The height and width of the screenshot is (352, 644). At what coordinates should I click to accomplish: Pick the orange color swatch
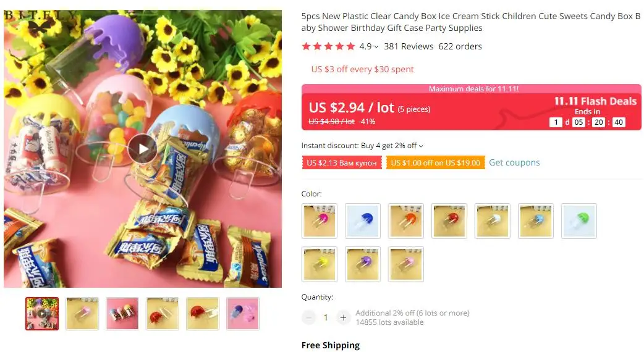click(406, 220)
